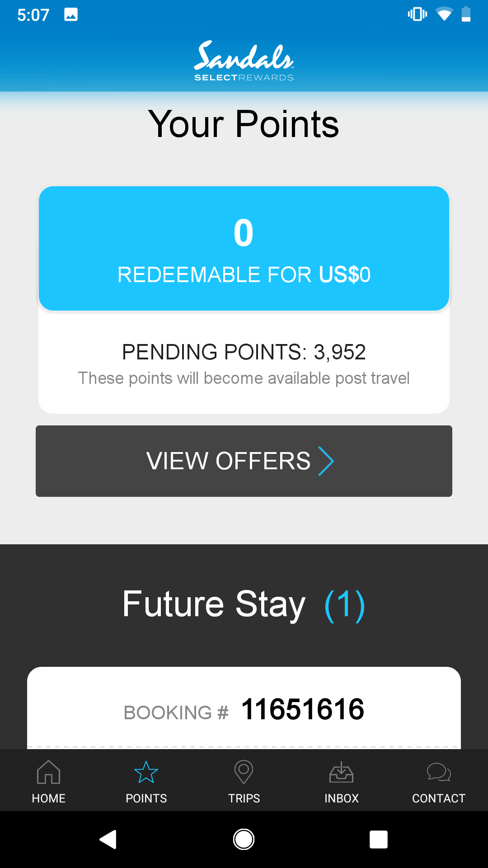
Task: Tap the blue redeemable points card
Action: (x=244, y=248)
